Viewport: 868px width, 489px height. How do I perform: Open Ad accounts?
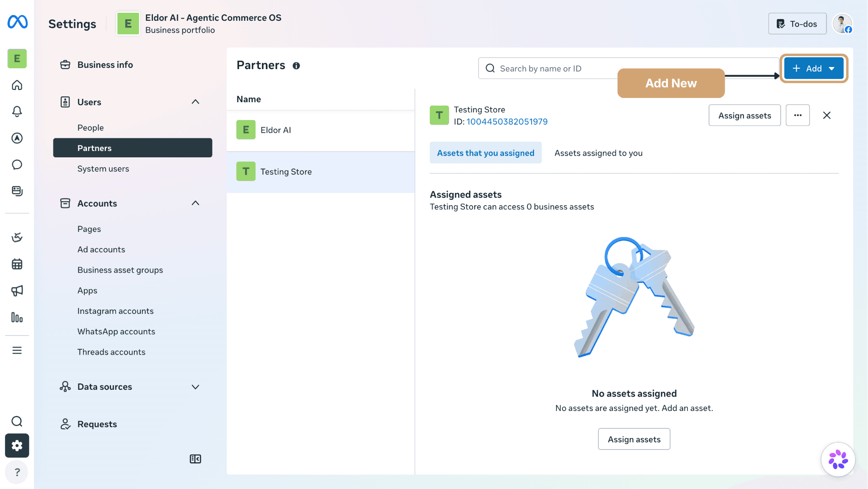point(101,249)
